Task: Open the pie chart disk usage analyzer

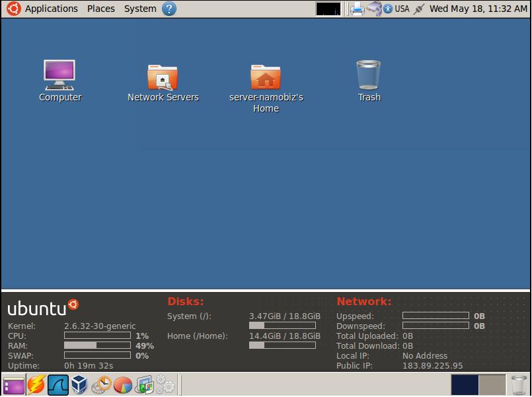Action: tap(123, 386)
